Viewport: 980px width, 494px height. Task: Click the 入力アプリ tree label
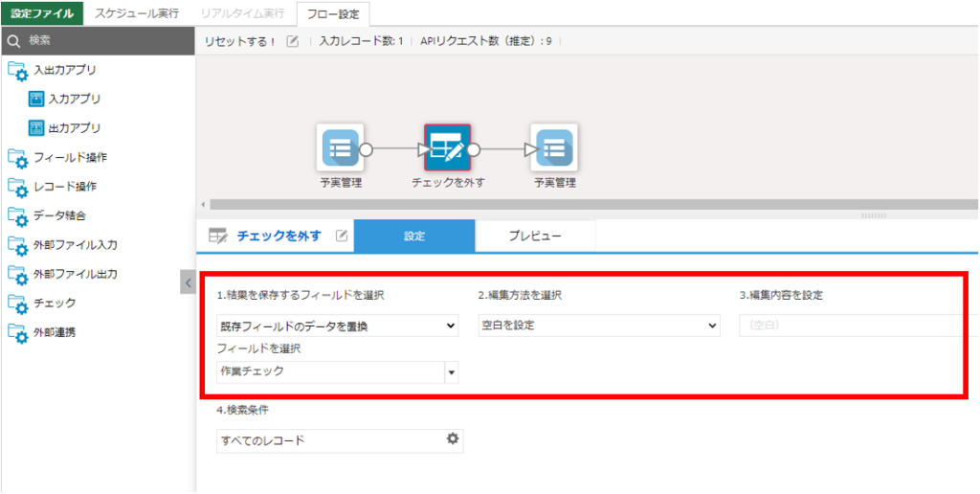[75, 99]
